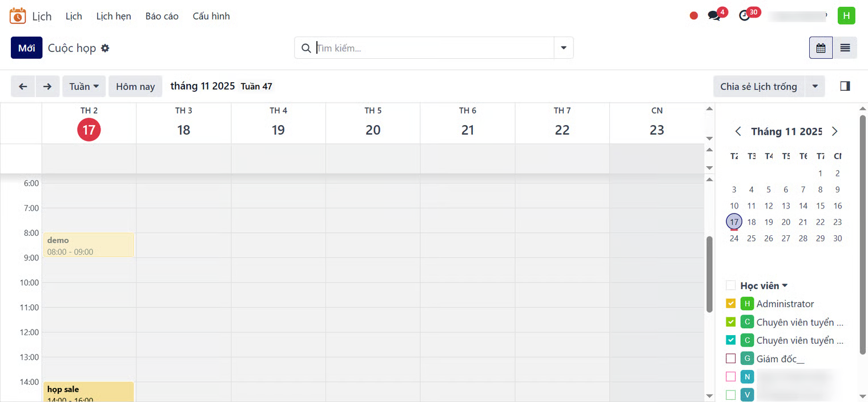Switch to the list view icon
This screenshot has height=402, width=868.
845,48
